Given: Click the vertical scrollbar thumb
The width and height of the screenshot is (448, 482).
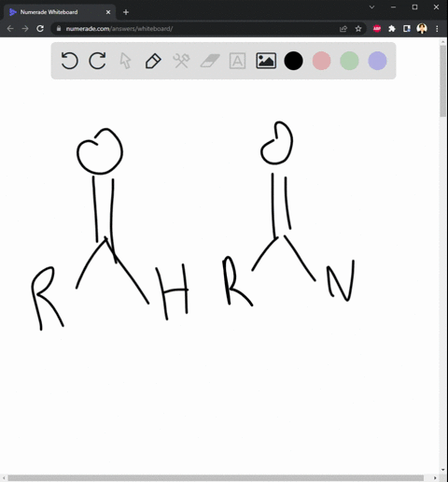Looking at the screenshot, I should pyautogui.click(x=443, y=81).
